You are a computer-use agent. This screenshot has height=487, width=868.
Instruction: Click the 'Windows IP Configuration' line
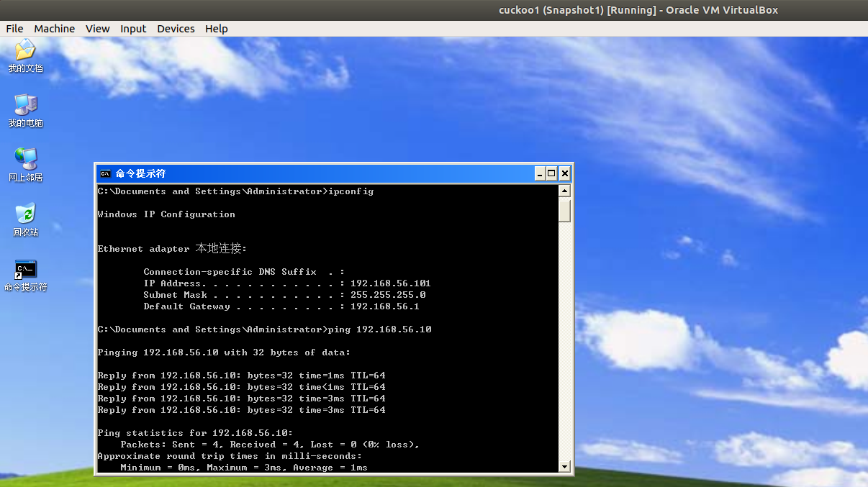tap(166, 214)
